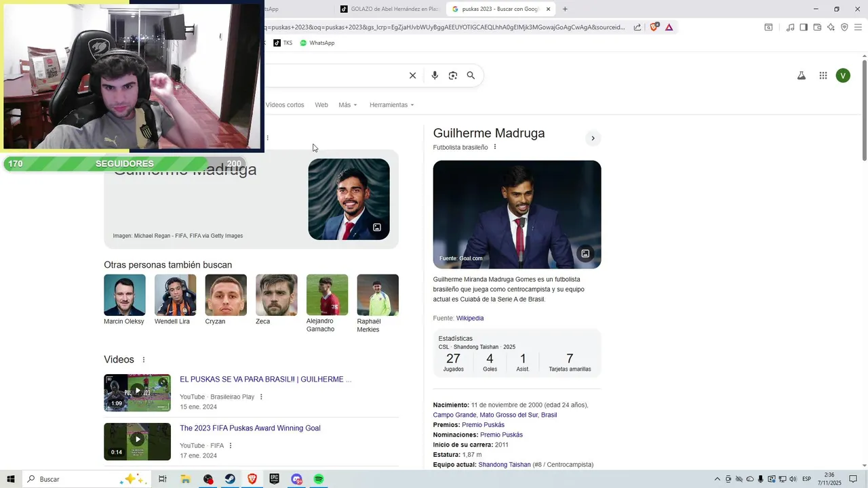868x488 pixels.
Task: Open options beside Futbolista brasileño
Action: point(495,147)
